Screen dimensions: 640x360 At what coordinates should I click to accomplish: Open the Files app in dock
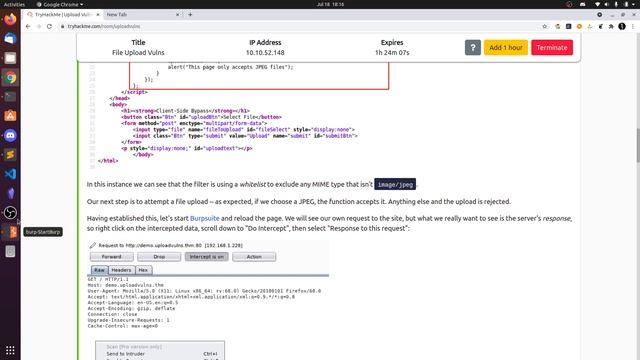pyautogui.click(x=10, y=58)
